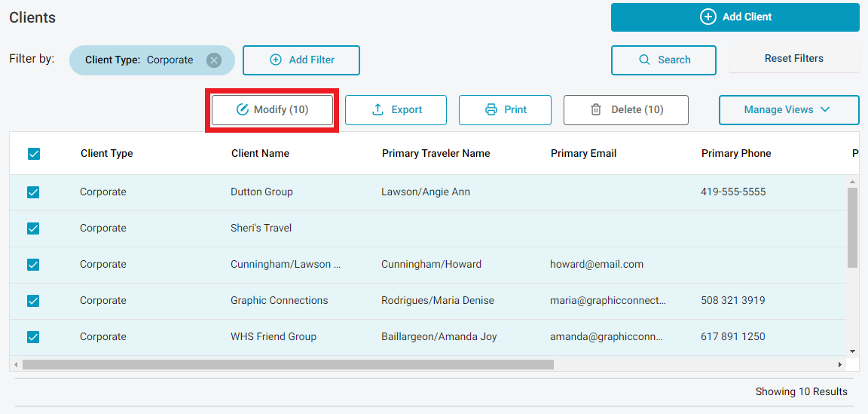Click the plus icon in Add Filter
The height and width of the screenshot is (414, 868).
pos(276,60)
